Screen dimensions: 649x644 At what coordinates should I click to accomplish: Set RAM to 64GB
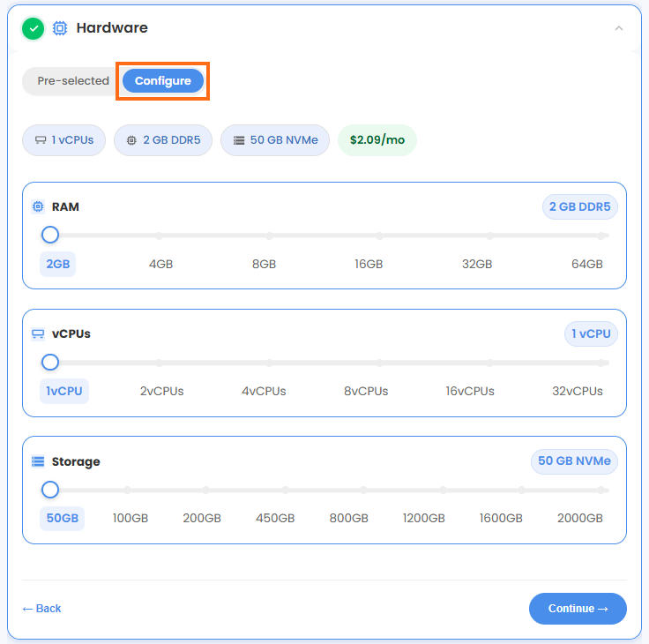tap(587, 264)
